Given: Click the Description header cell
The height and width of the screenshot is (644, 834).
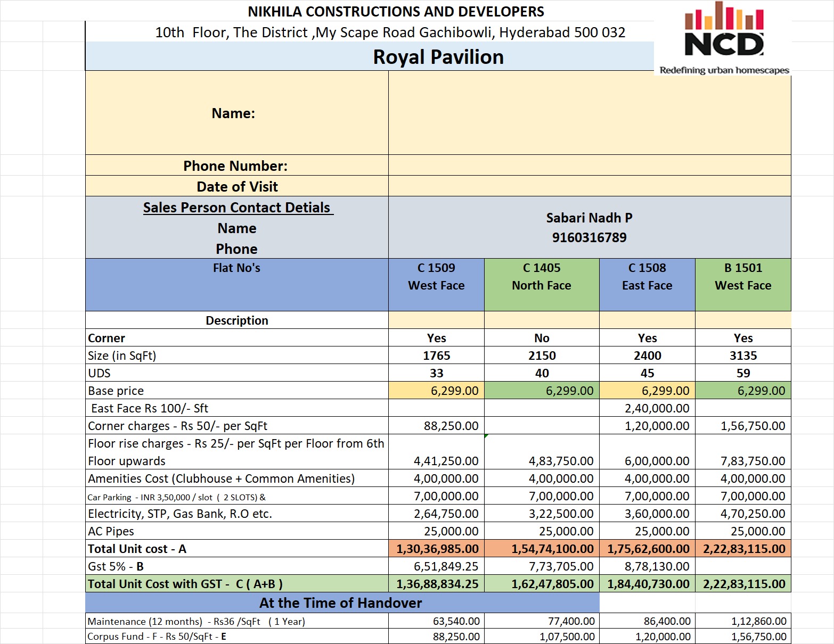Looking at the screenshot, I should pos(237,320).
